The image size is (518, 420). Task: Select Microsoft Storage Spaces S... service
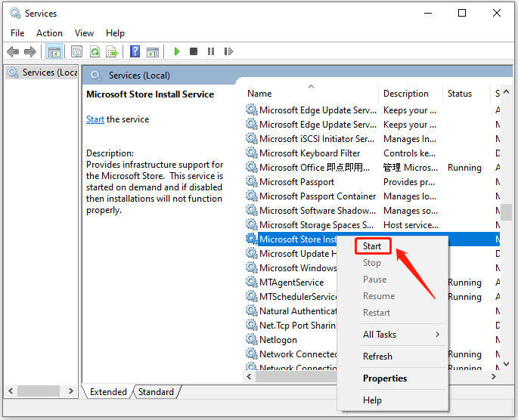click(372, 224)
